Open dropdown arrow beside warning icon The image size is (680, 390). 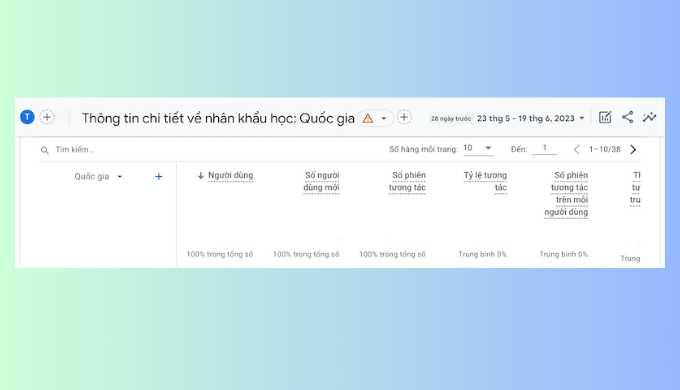[384, 118]
